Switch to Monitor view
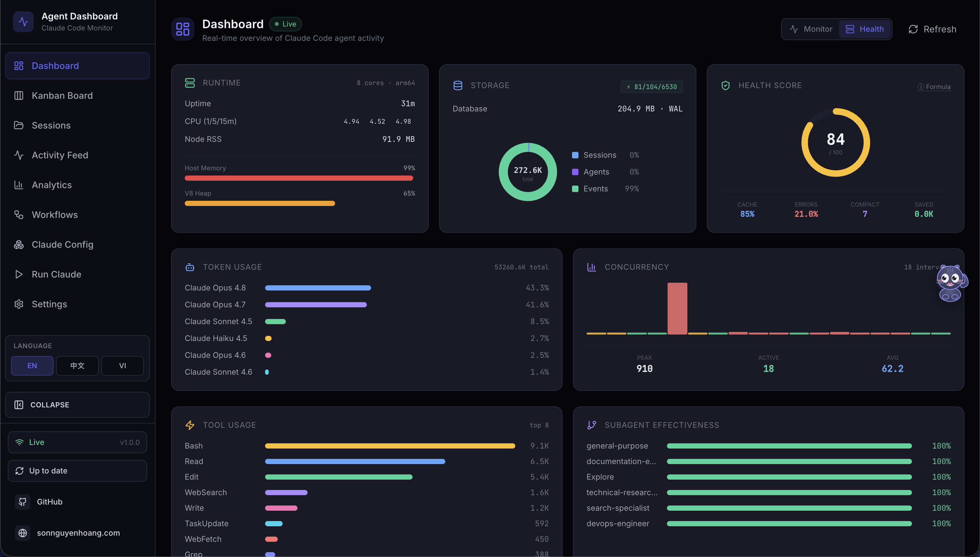This screenshot has height=557, width=980. click(x=811, y=29)
